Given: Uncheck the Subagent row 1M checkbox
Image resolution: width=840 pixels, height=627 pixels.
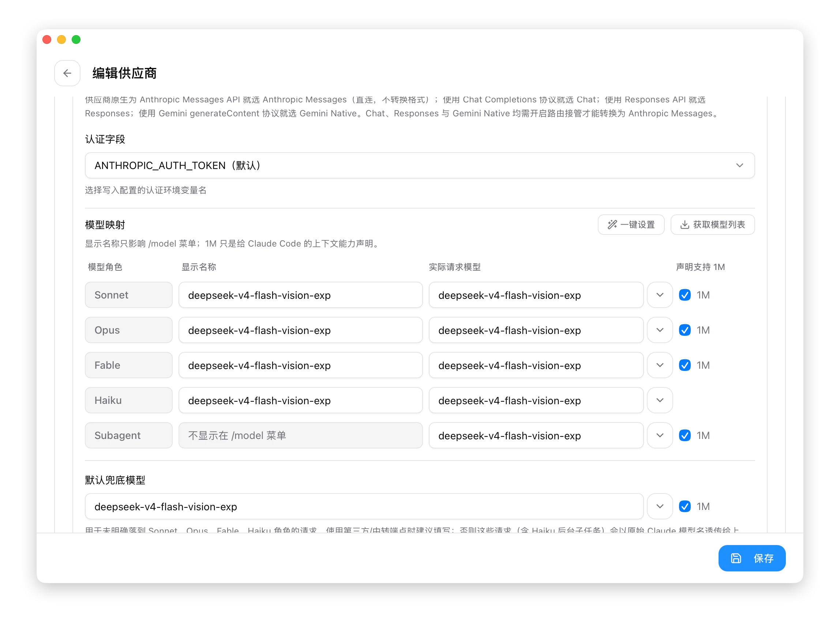Looking at the screenshot, I should [685, 435].
